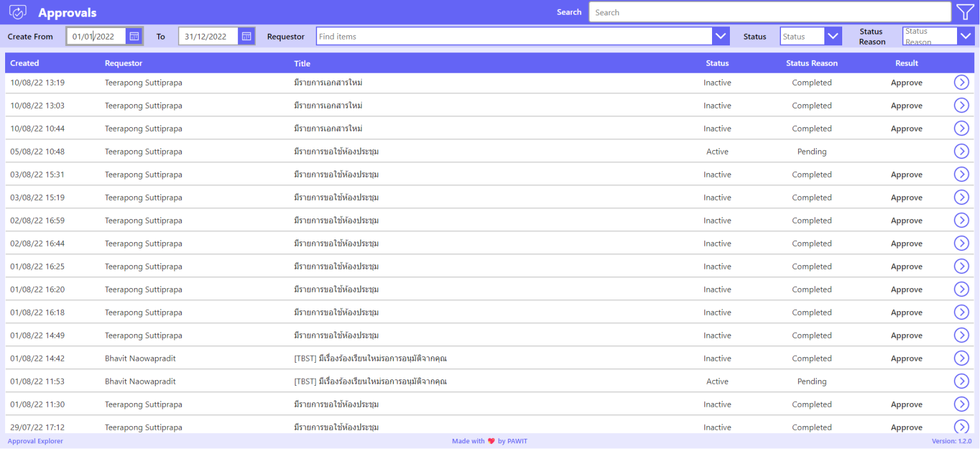Click มีรายการเอกสารใหม่ title in 10/08/22 13:03 row

[328, 105]
